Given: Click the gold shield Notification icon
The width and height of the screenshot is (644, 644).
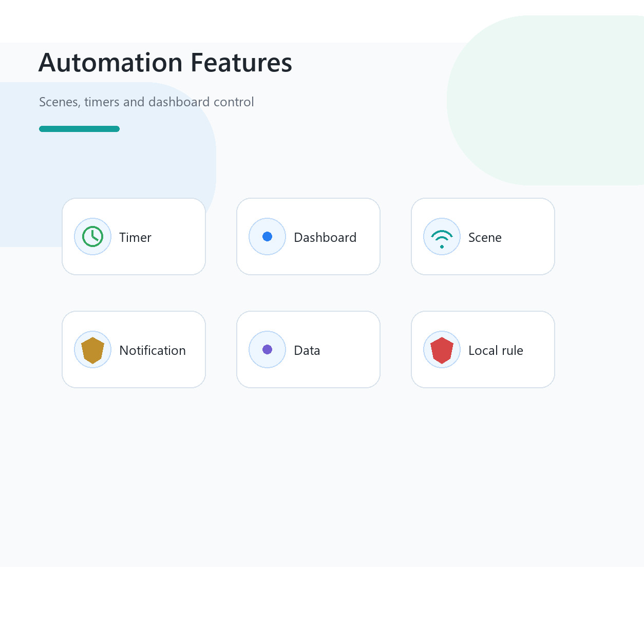Looking at the screenshot, I should 92,350.
